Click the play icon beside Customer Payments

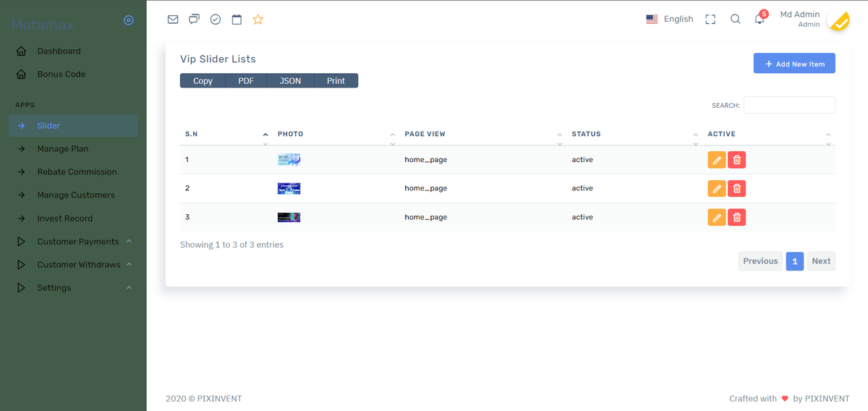tap(22, 242)
